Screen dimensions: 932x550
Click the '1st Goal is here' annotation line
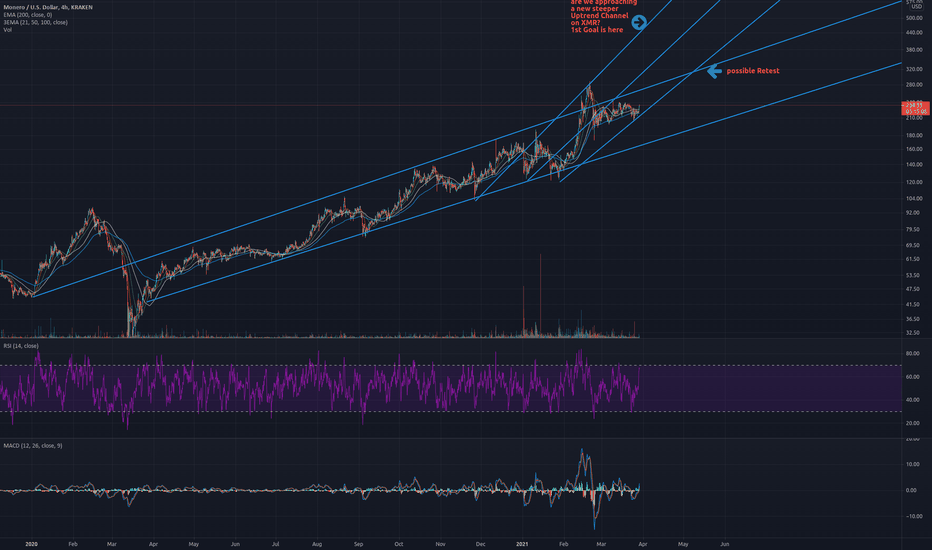coord(597,30)
